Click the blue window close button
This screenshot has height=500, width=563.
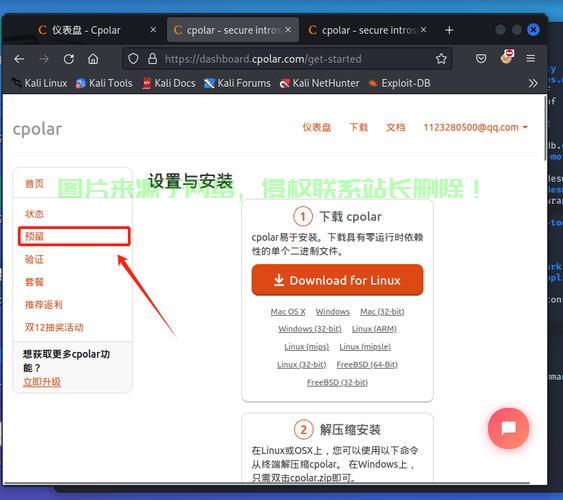coord(533,30)
